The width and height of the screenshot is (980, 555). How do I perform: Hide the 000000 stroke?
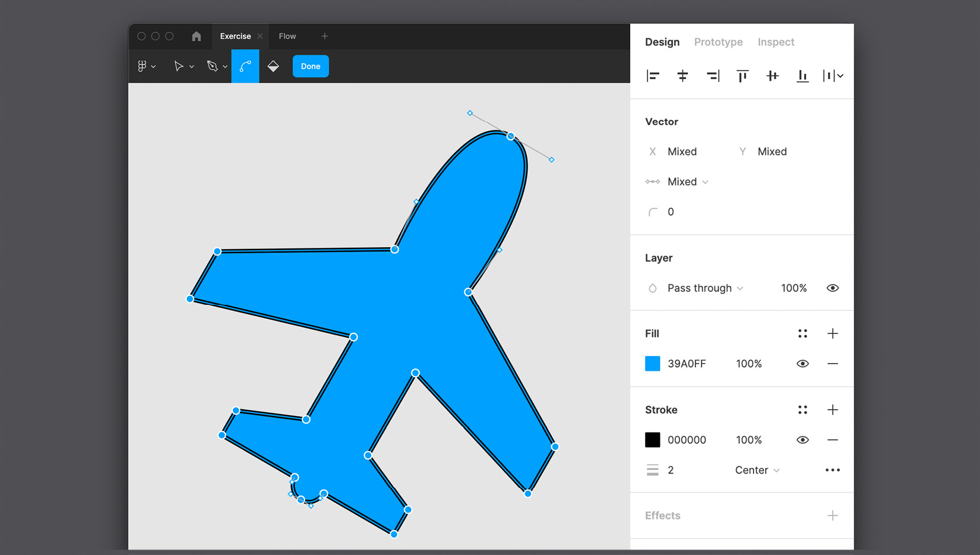802,440
